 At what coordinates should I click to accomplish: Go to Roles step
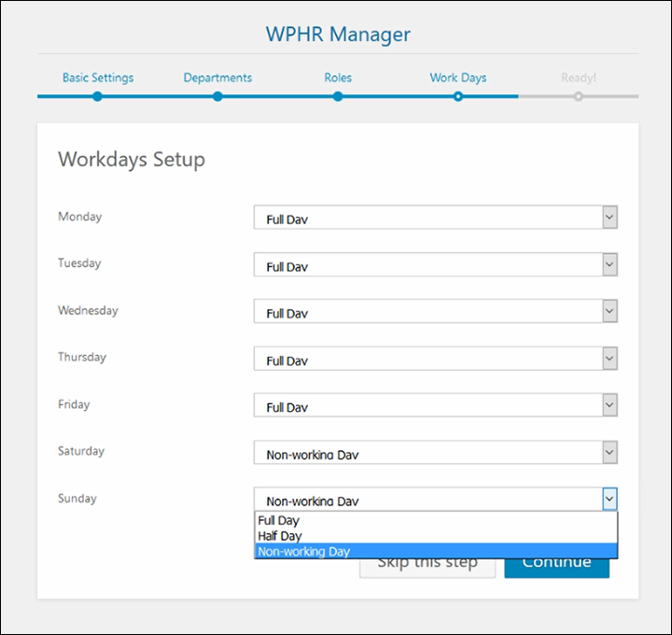(338, 78)
